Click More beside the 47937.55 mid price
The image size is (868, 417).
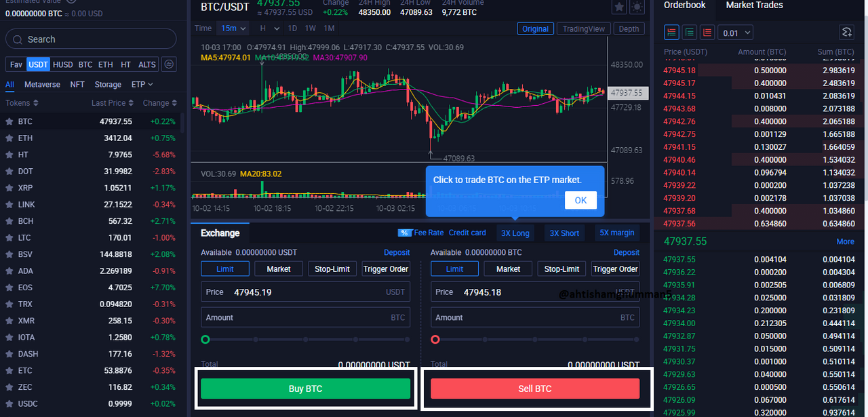[x=845, y=241]
